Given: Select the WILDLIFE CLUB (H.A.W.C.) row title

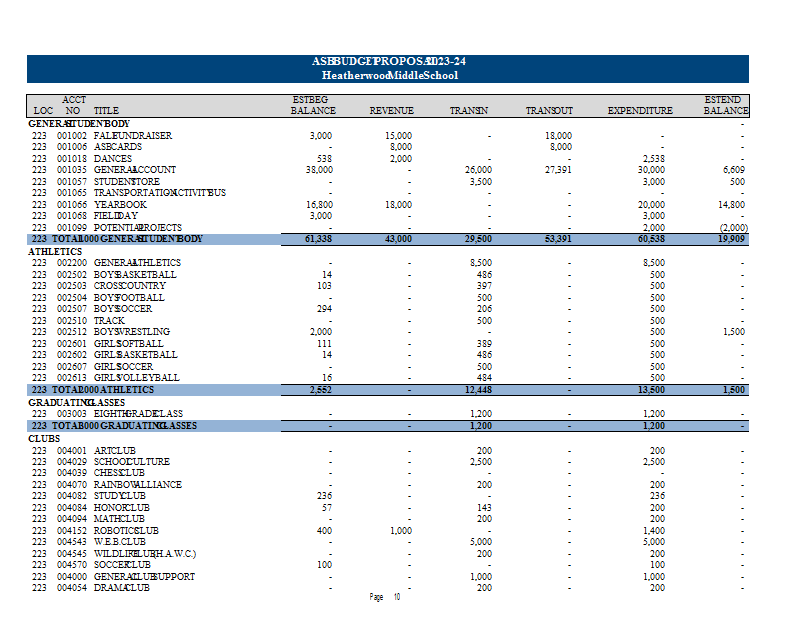Looking at the screenshot, I should (x=145, y=554).
